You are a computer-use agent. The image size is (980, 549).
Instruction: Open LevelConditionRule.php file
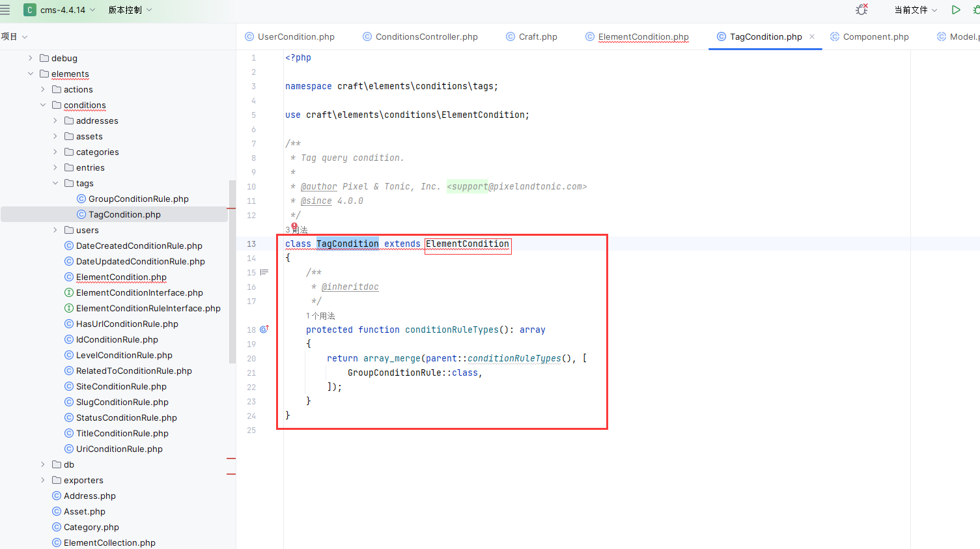[119, 355]
